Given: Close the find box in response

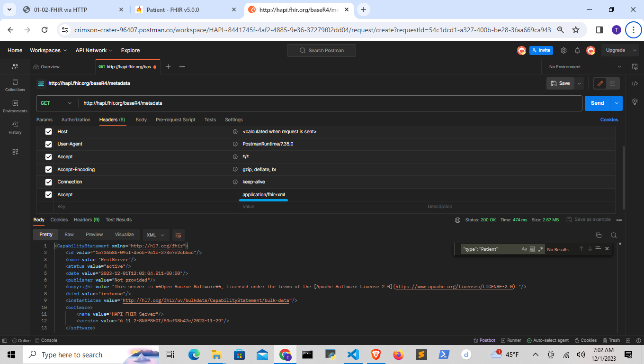Looking at the screenshot, I should point(607,249).
